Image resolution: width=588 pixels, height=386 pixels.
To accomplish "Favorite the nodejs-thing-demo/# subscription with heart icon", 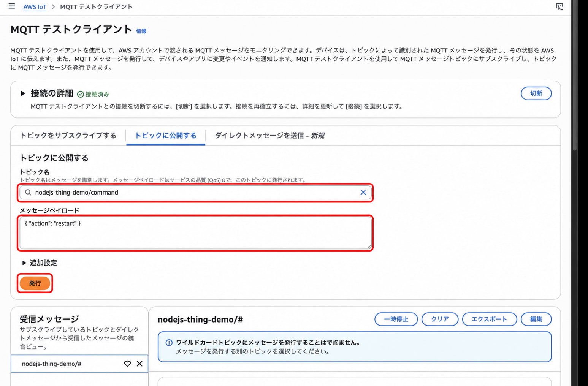I will tap(127, 364).
